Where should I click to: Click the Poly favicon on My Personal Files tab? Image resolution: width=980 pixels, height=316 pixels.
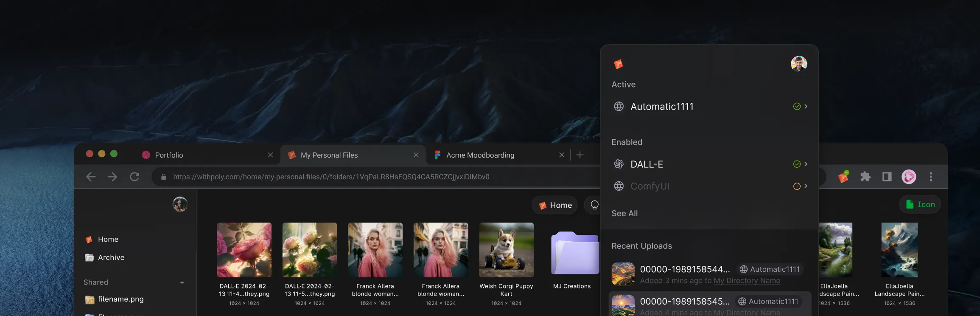(x=291, y=155)
